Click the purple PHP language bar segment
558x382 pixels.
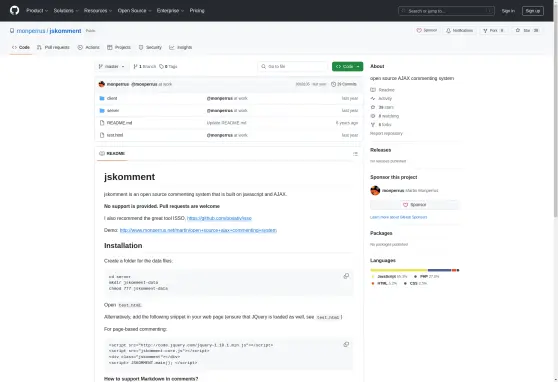439,270
